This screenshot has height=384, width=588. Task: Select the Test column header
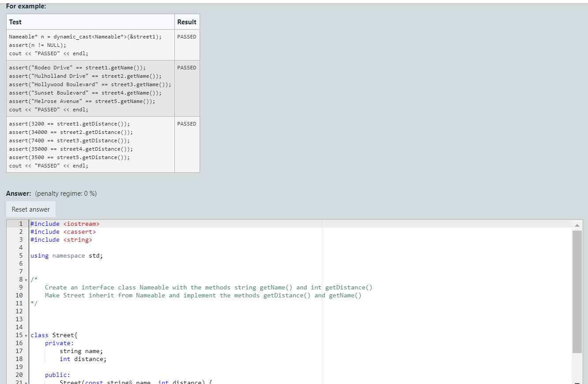(15, 22)
